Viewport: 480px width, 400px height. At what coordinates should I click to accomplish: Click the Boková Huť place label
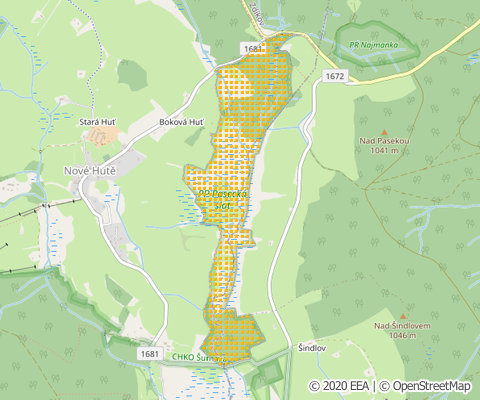coord(181,122)
